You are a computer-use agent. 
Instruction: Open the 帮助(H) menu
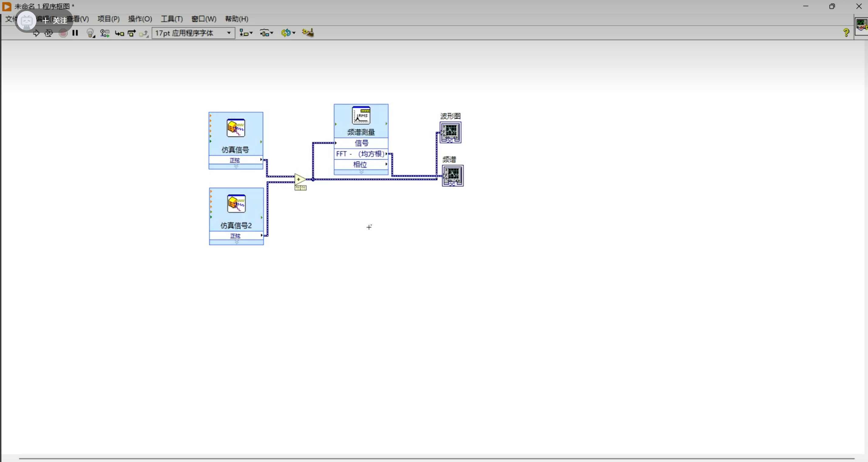tap(236, 19)
